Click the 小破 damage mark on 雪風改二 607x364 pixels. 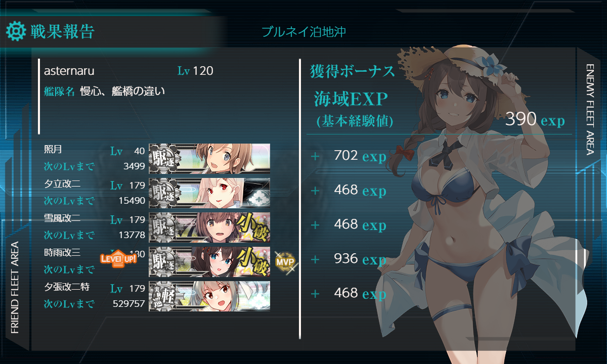point(253,227)
